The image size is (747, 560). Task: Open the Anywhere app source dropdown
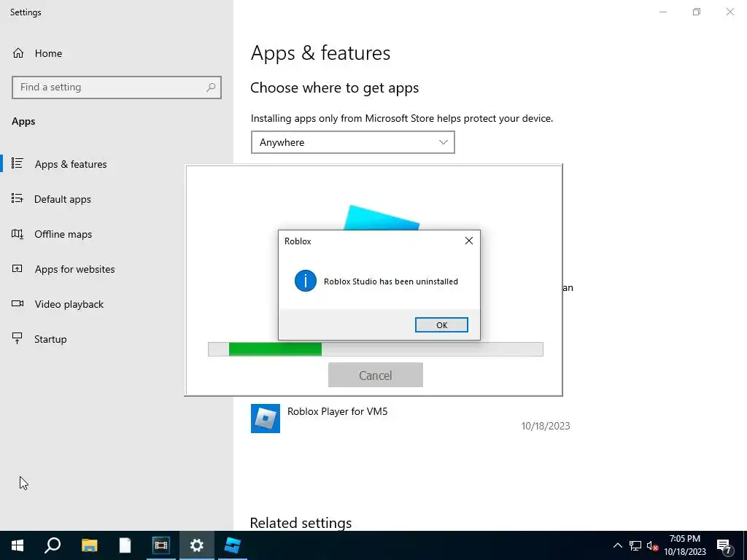(x=352, y=142)
